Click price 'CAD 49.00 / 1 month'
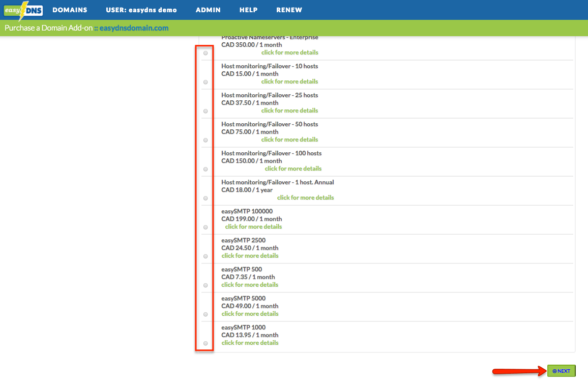 [x=250, y=306]
